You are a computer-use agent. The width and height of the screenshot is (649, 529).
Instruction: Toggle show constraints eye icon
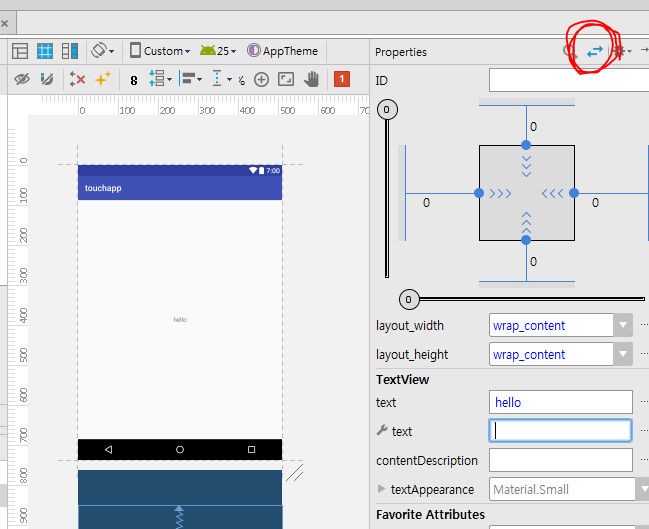(22, 79)
